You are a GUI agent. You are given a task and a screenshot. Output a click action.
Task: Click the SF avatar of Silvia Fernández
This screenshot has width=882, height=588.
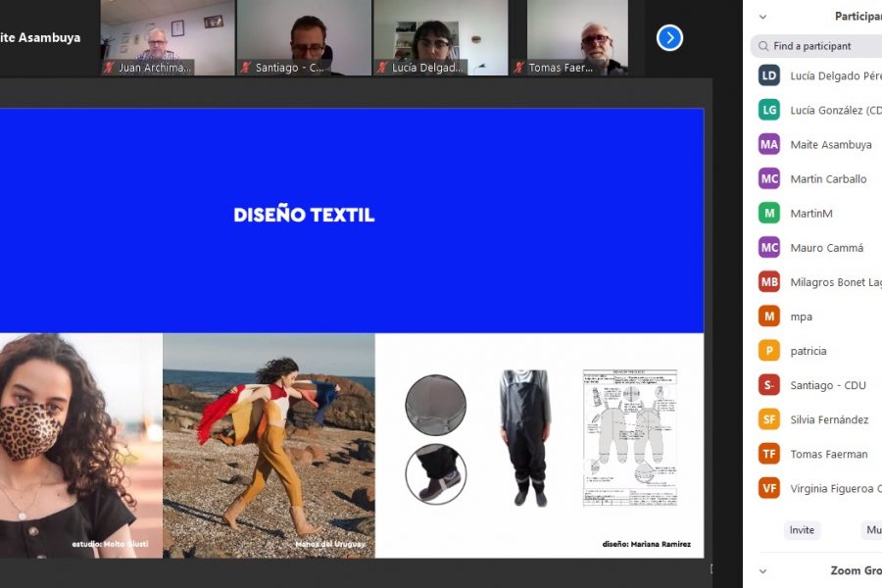pyautogui.click(x=769, y=419)
